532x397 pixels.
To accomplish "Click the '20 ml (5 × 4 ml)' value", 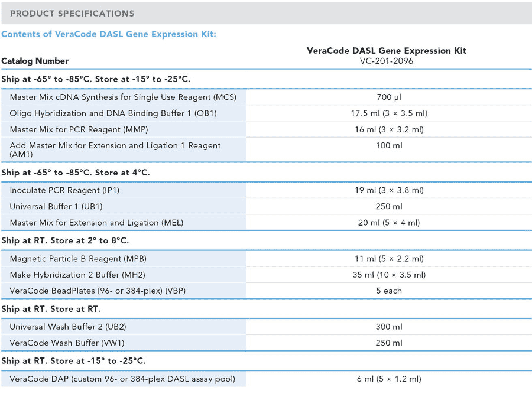I will point(389,223).
